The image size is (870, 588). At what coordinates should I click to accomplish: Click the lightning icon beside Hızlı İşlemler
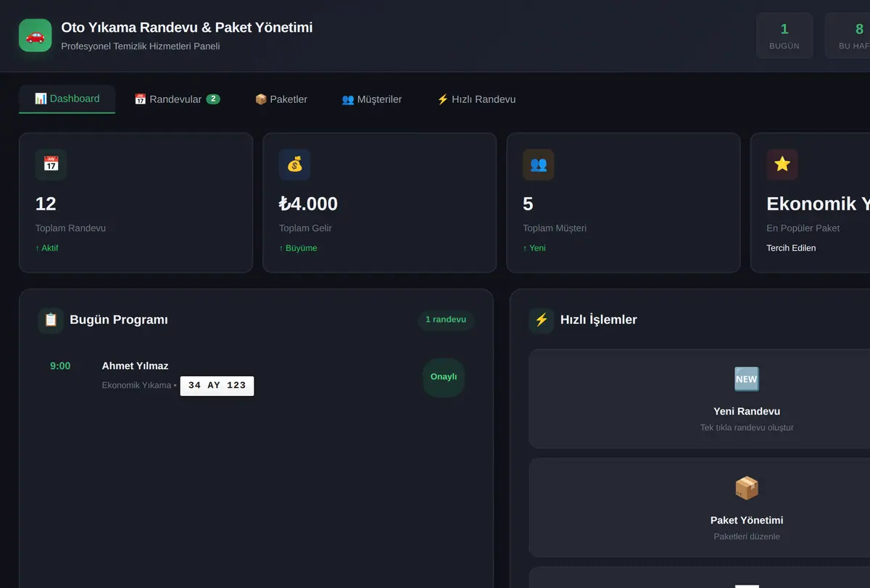click(x=542, y=320)
